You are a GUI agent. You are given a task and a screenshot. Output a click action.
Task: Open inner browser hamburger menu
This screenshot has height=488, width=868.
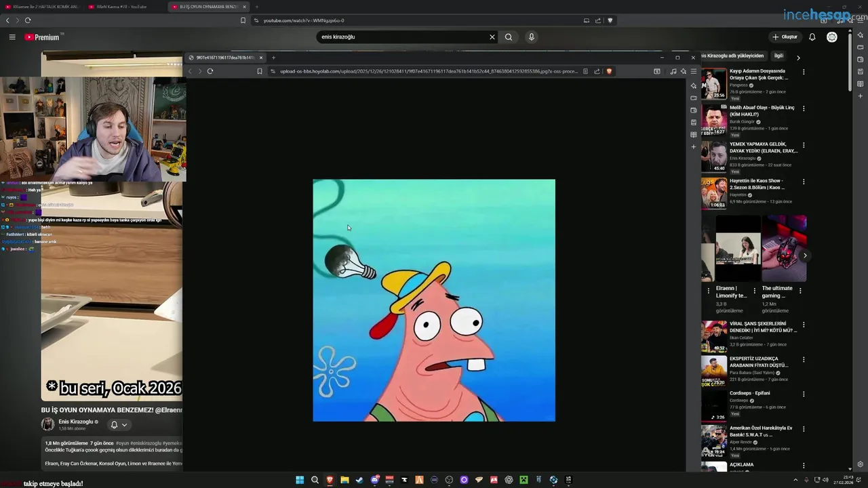pyautogui.click(x=693, y=71)
